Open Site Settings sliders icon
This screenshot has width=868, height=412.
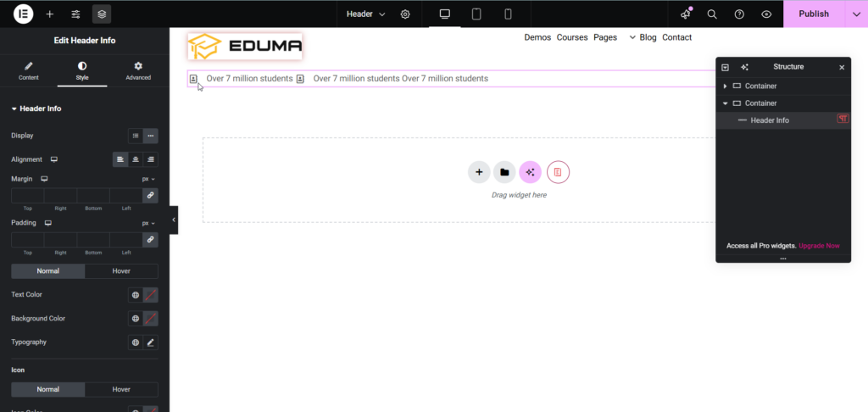[x=75, y=14]
